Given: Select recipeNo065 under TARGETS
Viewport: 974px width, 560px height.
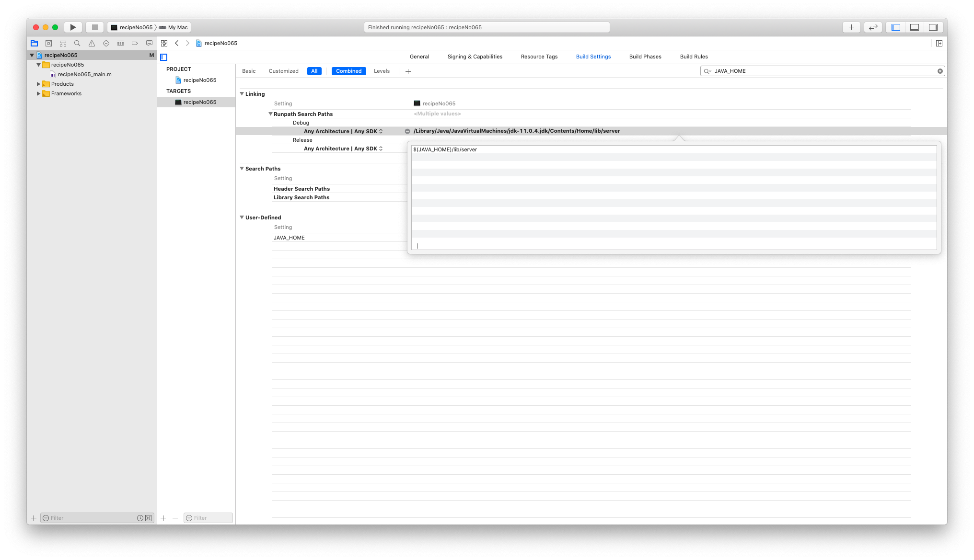Looking at the screenshot, I should 196,102.
